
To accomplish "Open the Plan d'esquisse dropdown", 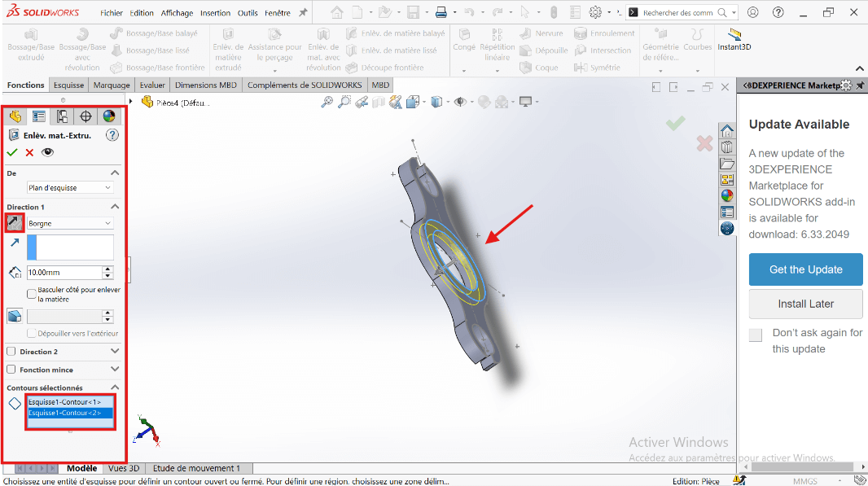I will coord(70,187).
